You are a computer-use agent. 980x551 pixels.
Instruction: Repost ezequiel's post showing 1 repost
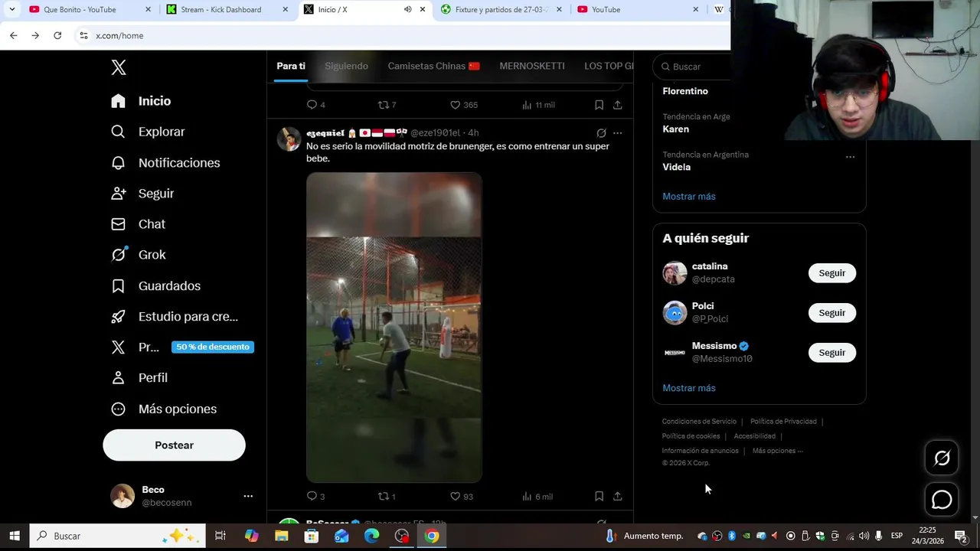click(387, 496)
